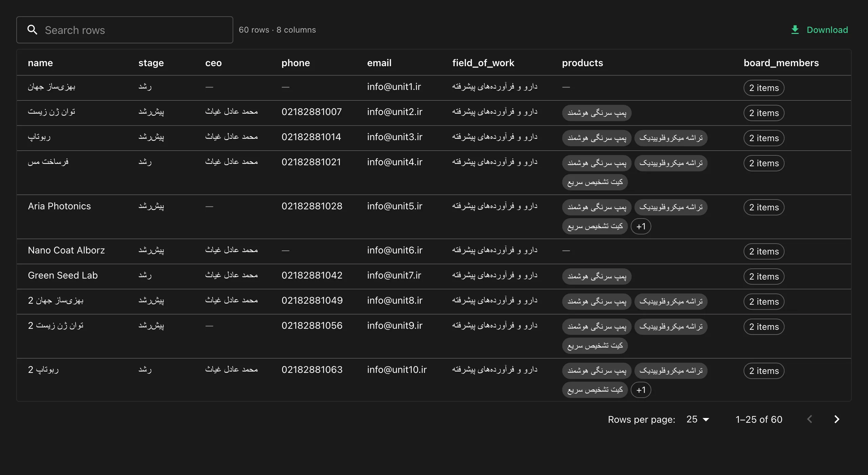Select the Nano Coat Alborz name cell

pos(66,250)
